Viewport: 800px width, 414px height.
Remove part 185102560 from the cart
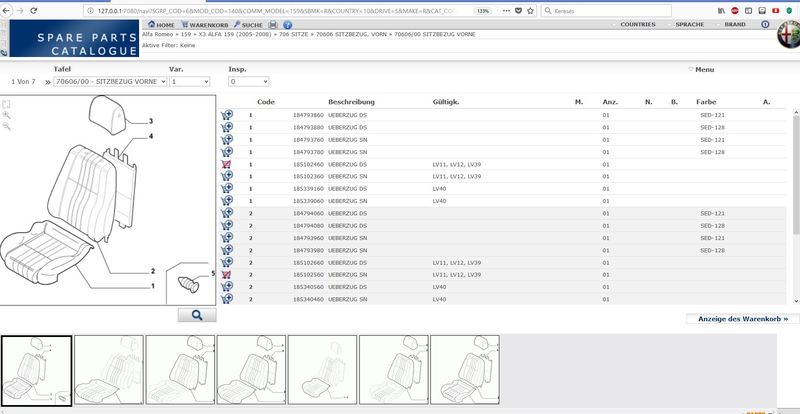point(227,274)
